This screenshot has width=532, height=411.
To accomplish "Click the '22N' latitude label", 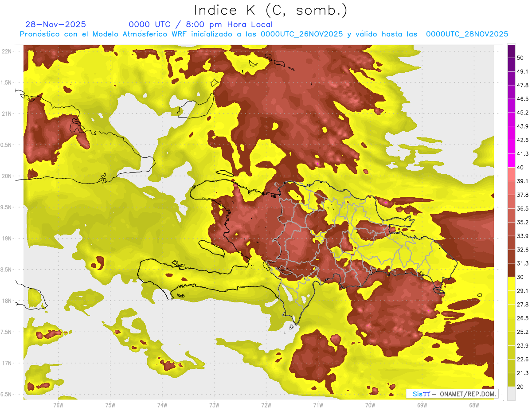I will (x=7, y=51).
